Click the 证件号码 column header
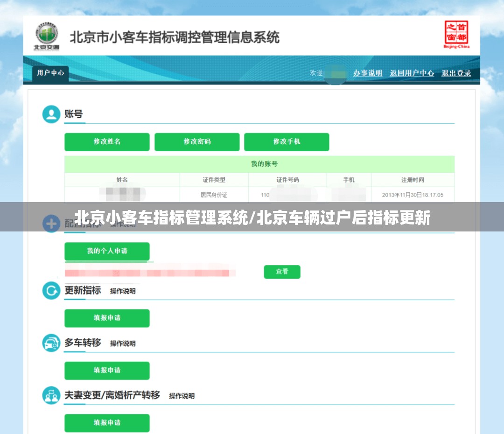This screenshot has height=434, width=504. click(287, 180)
